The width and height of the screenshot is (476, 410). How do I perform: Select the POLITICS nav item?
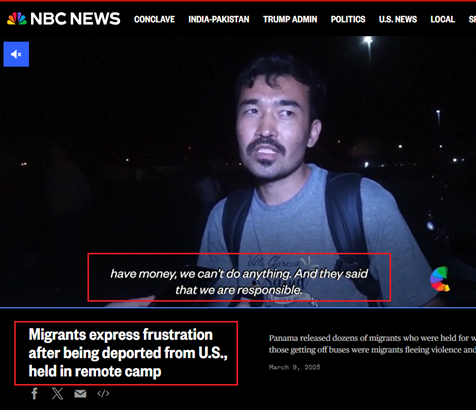point(348,19)
